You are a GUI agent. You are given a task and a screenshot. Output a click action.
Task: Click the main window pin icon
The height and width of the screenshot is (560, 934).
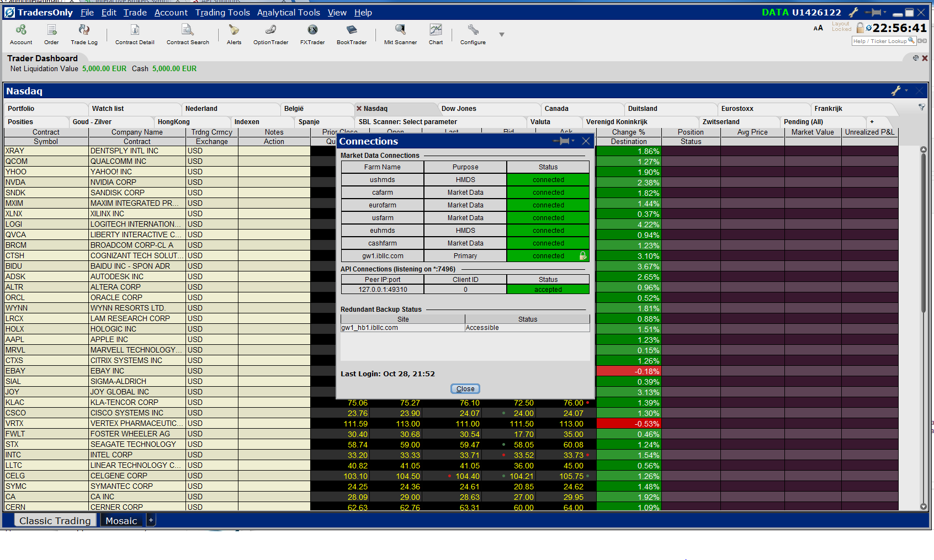(x=874, y=12)
